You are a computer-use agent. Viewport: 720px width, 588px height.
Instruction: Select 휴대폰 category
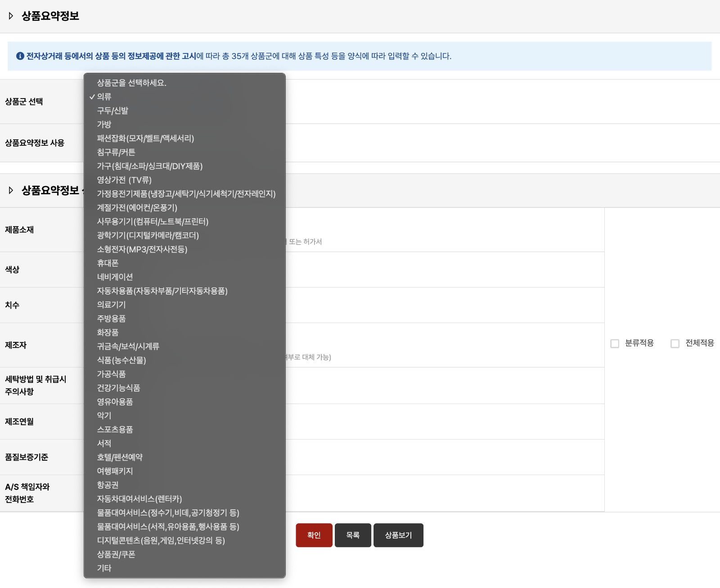(x=184, y=263)
